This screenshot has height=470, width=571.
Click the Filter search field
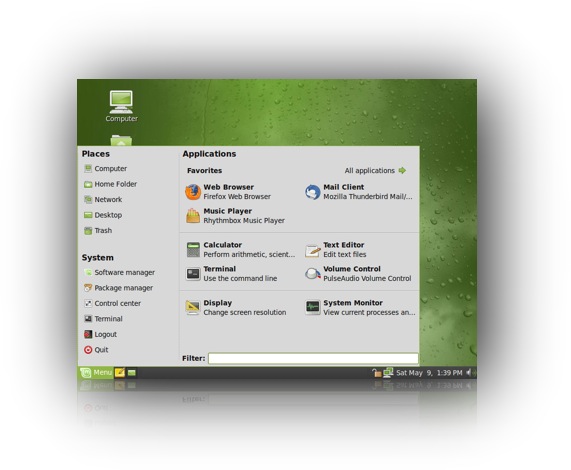[x=313, y=358]
